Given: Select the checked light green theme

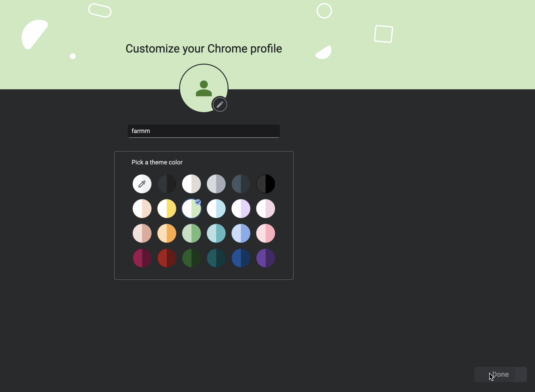Looking at the screenshot, I should point(192,209).
